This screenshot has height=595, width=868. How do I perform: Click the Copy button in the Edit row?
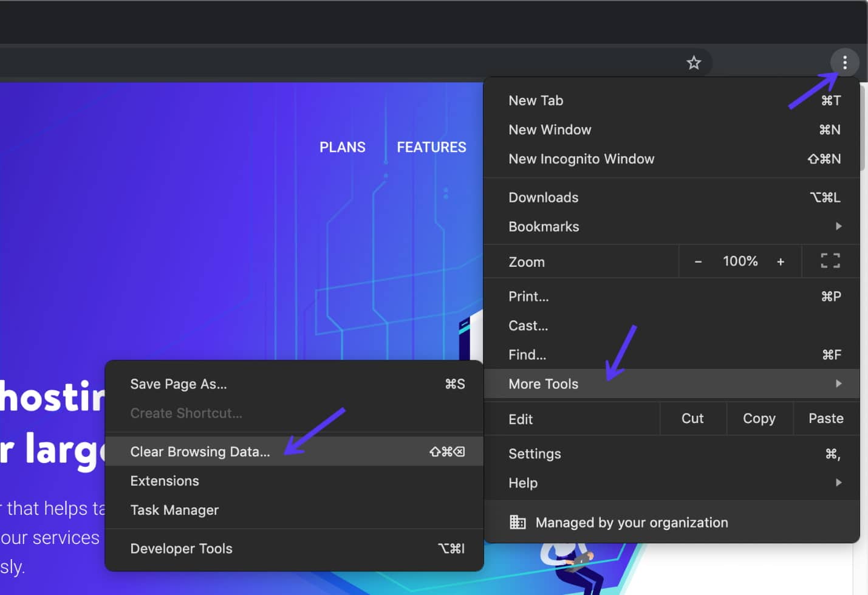pyautogui.click(x=759, y=418)
